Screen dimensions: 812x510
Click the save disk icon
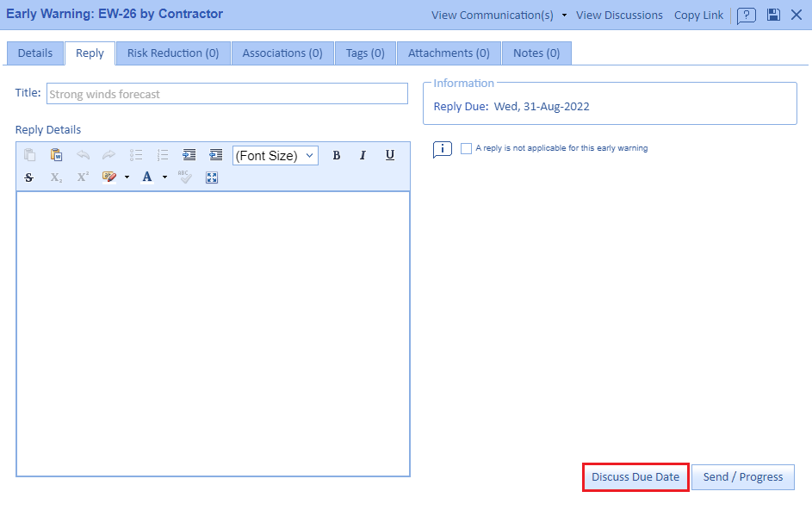[773, 15]
